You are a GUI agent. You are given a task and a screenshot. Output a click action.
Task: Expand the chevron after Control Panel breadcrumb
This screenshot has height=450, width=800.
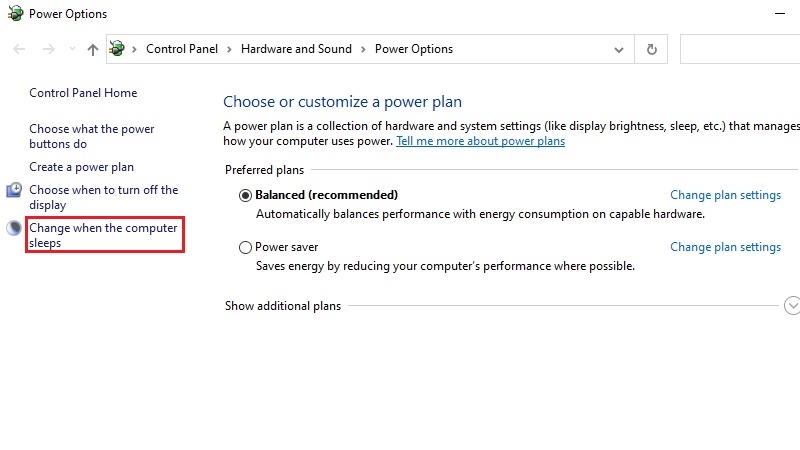[230, 49]
